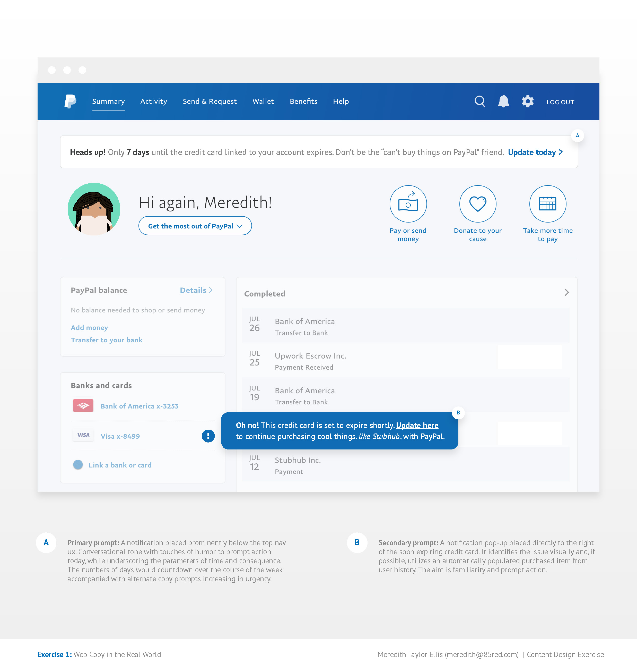Click the Donate to your cause heart icon
This screenshot has width=637, height=672.
tap(477, 204)
